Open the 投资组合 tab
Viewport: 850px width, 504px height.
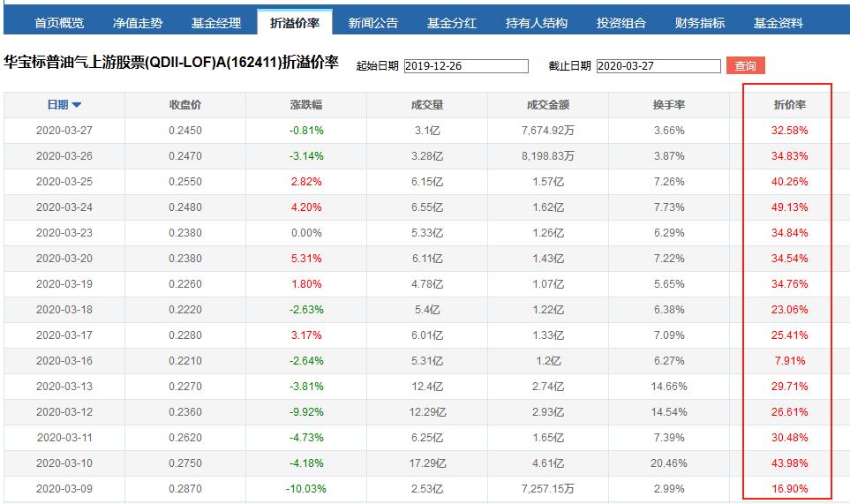(x=621, y=23)
